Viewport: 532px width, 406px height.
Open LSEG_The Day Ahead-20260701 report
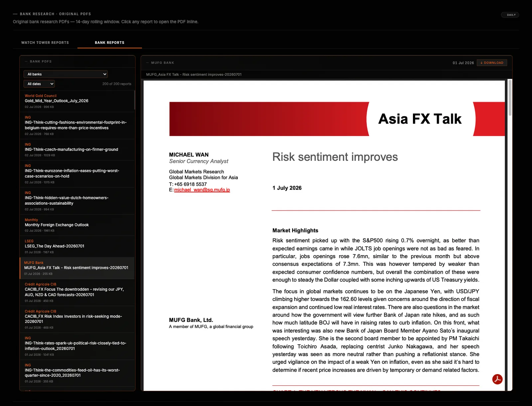(77, 247)
